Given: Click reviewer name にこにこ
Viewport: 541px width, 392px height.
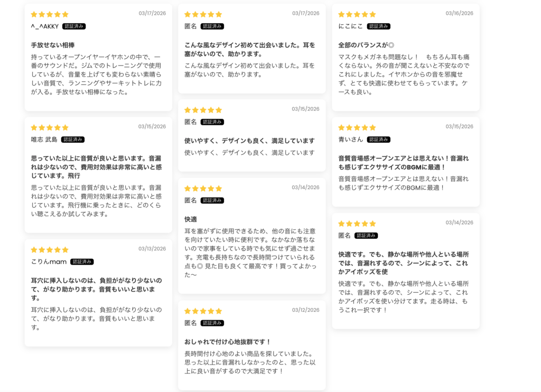Looking at the screenshot, I should pyautogui.click(x=351, y=26).
